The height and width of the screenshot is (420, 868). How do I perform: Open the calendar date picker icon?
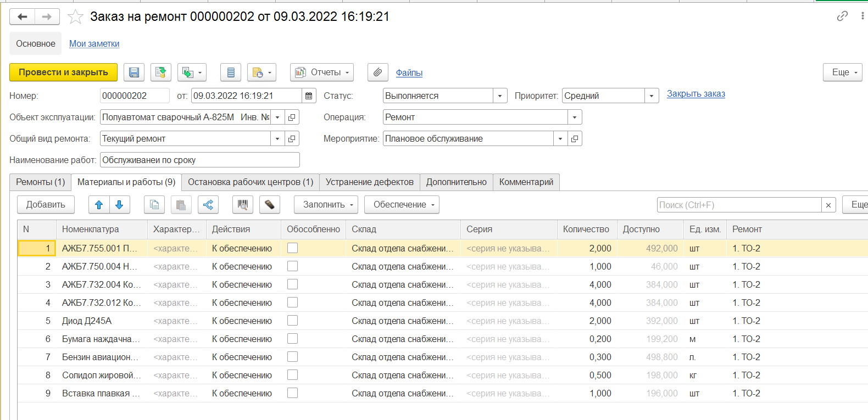tap(309, 96)
